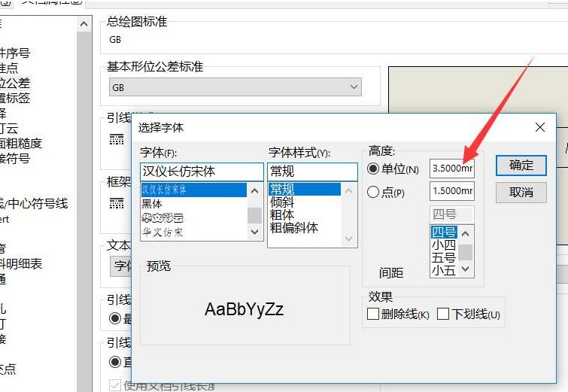Image resolution: width=568 pixels, height=392 pixels.
Task: Select the first 引线 radio option behind dialog
Action: click(x=115, y=318)
